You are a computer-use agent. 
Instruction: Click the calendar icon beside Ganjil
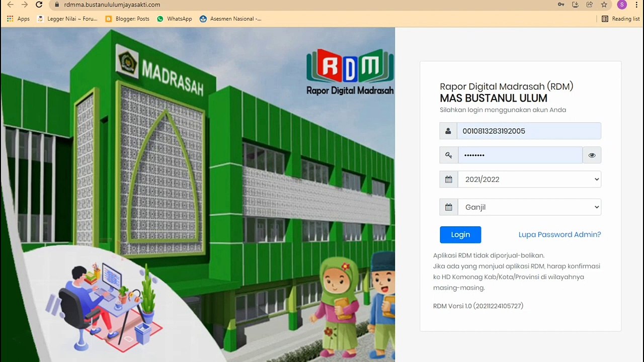(449, 207)
